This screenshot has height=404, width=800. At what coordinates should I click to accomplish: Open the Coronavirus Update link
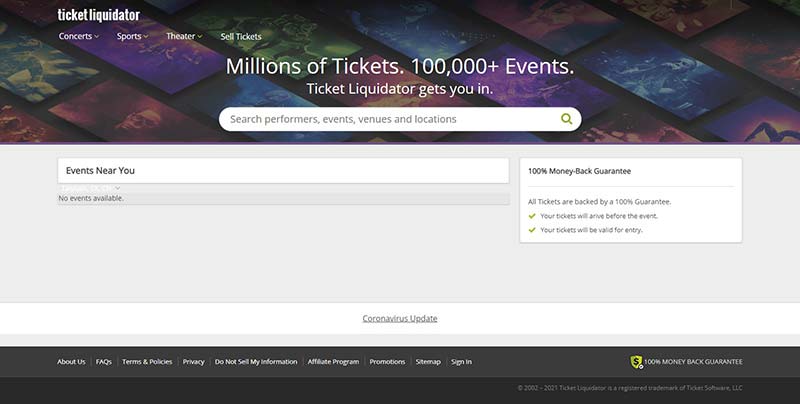point(400,318)
